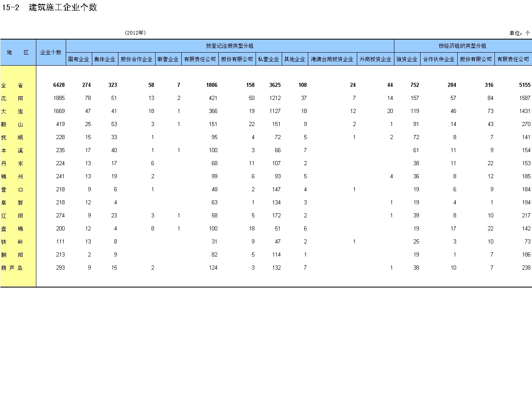Click the 丹东 row label
This screenshot has width=532, height=418.
12,164
